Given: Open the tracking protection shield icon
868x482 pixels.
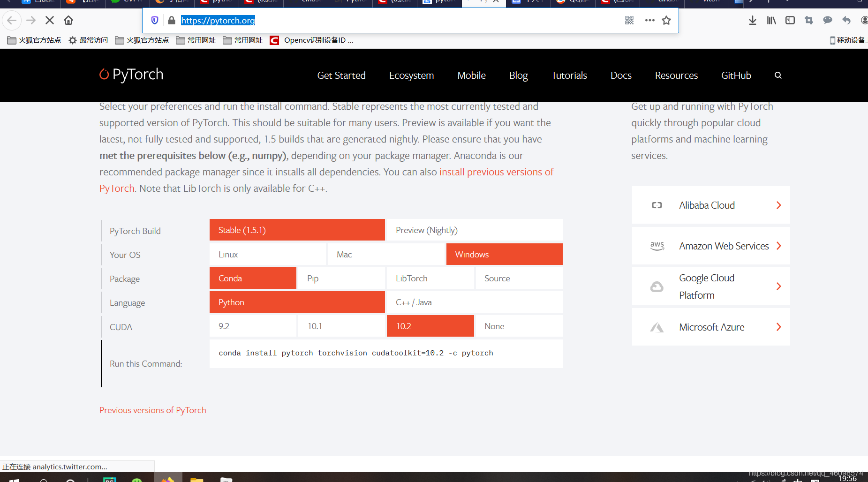Looking at the screenshot, I should [155, 20].
